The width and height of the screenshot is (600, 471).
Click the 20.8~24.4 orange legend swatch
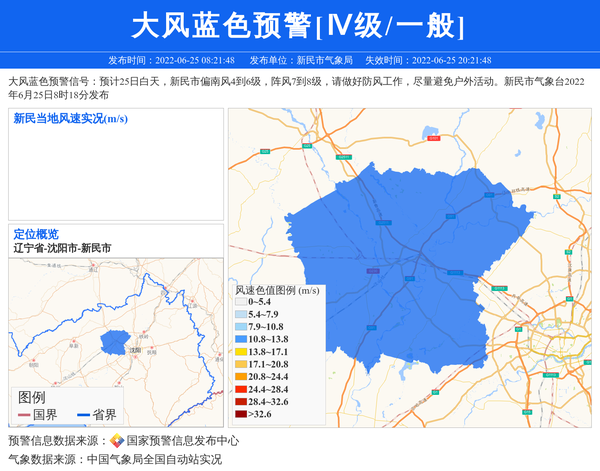point(240,377)
